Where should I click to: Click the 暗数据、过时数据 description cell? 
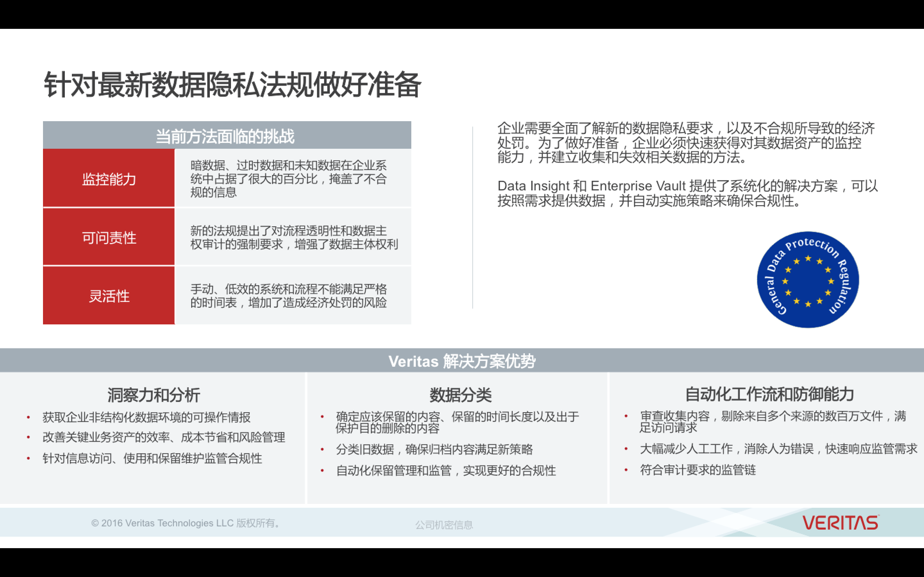[289, 179]
